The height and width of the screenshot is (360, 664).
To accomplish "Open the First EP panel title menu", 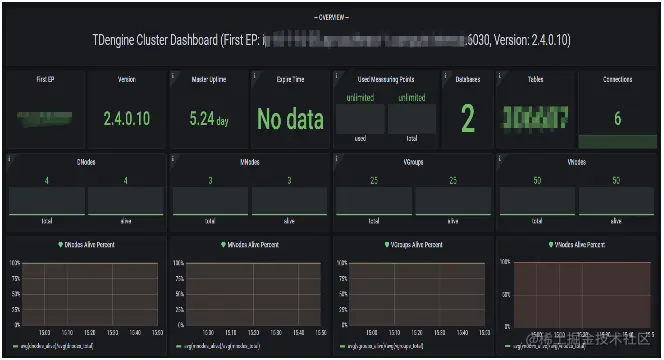I will 45,79.
